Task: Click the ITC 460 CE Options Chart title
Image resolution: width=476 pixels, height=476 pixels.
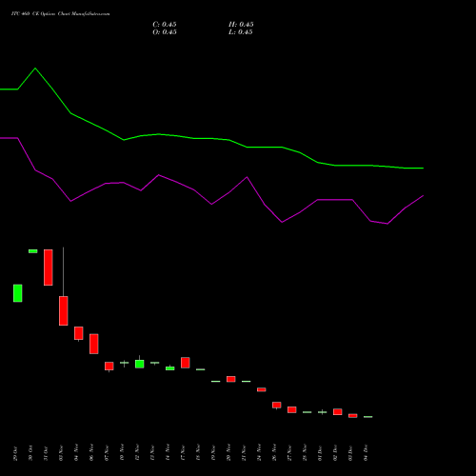Action: (60, 14)
